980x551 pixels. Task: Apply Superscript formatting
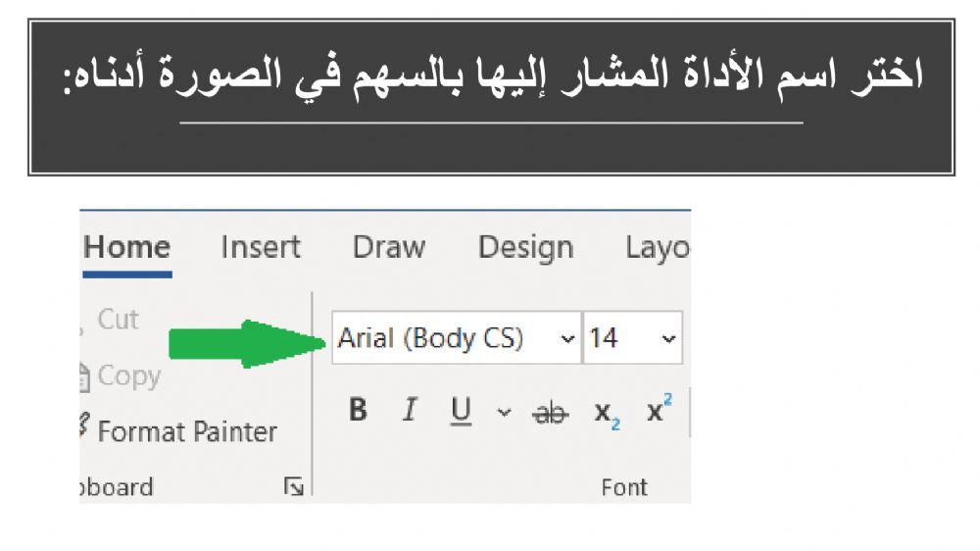pyautogui.click(x=660, y=409)
